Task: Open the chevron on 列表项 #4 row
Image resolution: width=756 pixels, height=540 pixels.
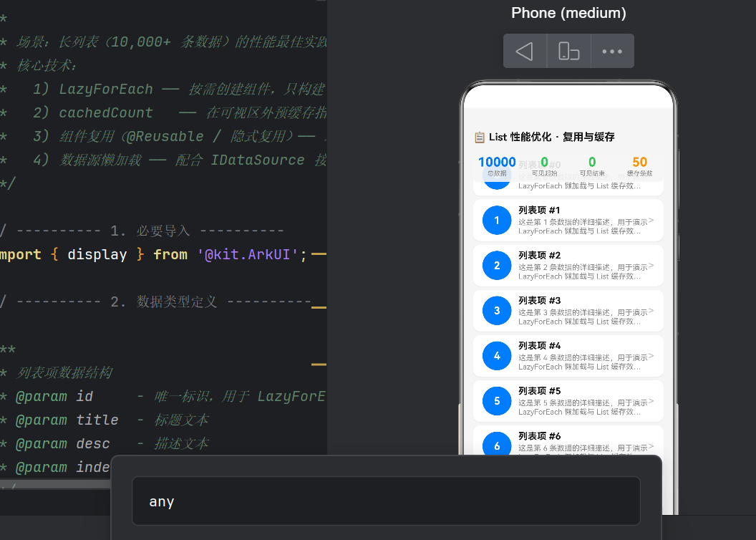Action: click(x=651, y=356)
